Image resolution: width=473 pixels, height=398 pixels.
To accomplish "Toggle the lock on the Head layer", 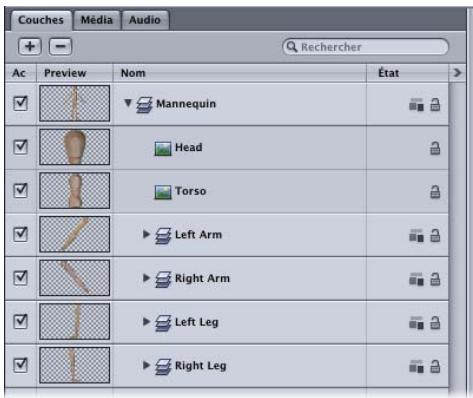I will click(x=435, y=148).
